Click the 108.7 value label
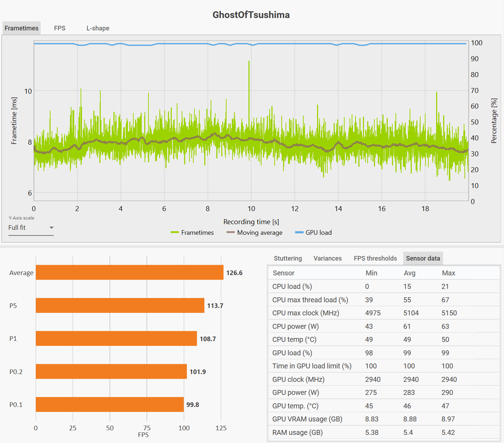This screenshot has width=504, height=443. pos(208,339)
